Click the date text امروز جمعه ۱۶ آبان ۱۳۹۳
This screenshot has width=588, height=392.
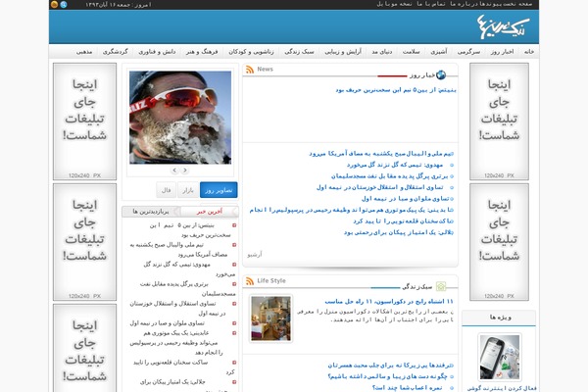(x=119, y=5)
